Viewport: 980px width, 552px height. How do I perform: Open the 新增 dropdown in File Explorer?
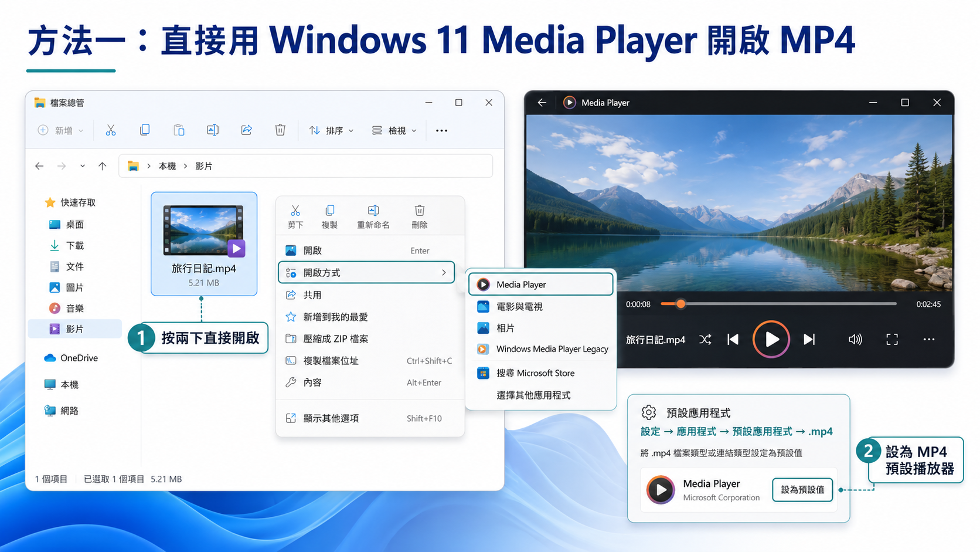60,130
